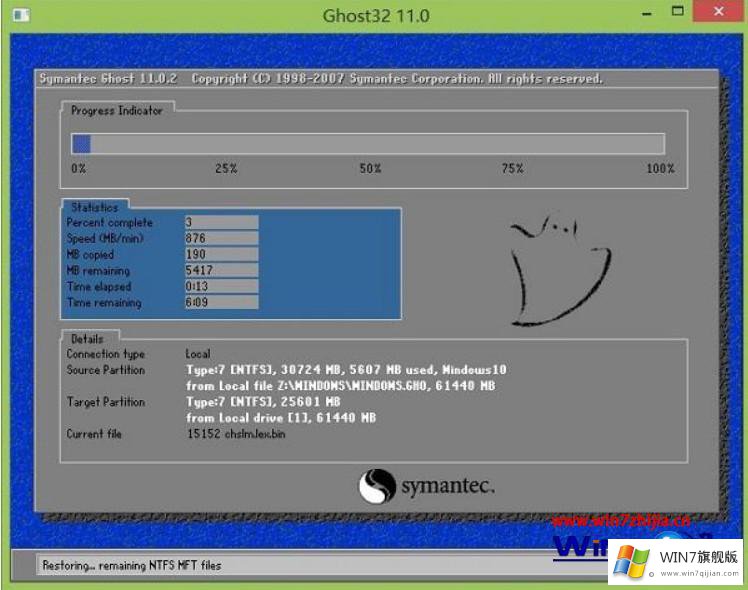Select the Speed (MB/min) value field
This screenshot has height=590, width=748.
221,239
